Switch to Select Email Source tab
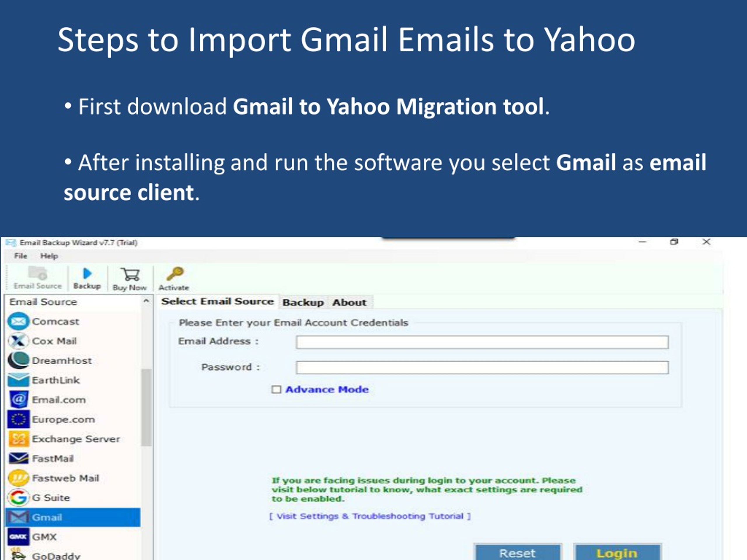Screen dimensions: 747x560 (x=217, y=301)
